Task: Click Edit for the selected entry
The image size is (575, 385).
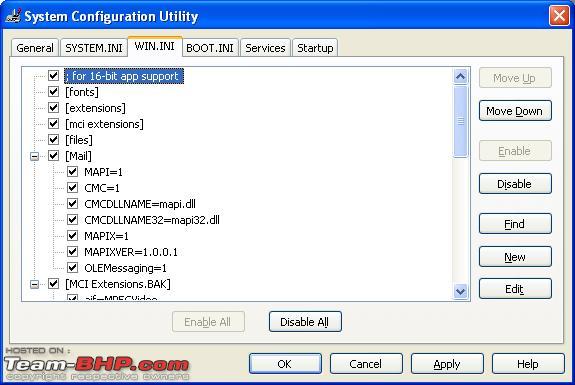Action: coord(515,289)
